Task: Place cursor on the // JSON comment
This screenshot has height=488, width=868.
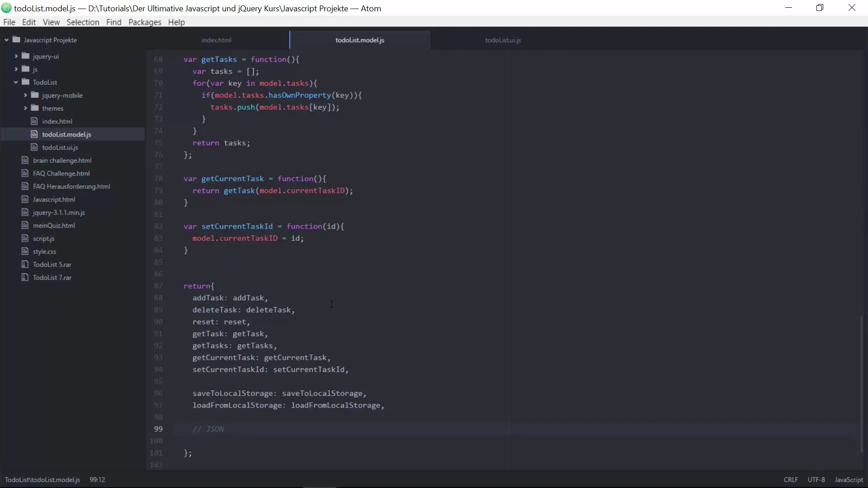Action: click(x=208, y=429)
